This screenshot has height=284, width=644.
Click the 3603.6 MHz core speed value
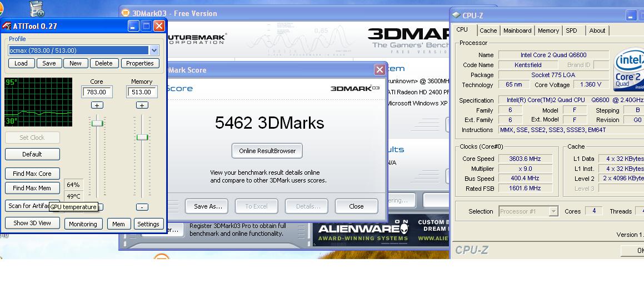coord(525,159)
